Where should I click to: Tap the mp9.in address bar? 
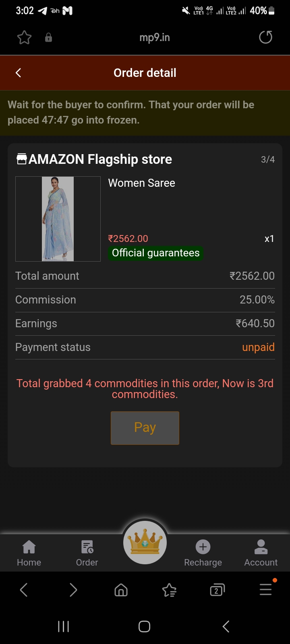click(155, 37)
